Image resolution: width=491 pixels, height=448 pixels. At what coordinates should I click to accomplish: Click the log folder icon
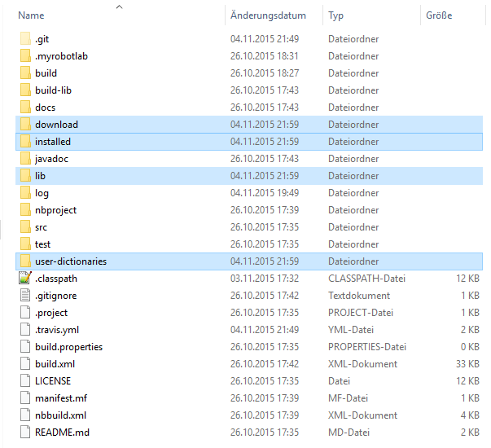25,193
